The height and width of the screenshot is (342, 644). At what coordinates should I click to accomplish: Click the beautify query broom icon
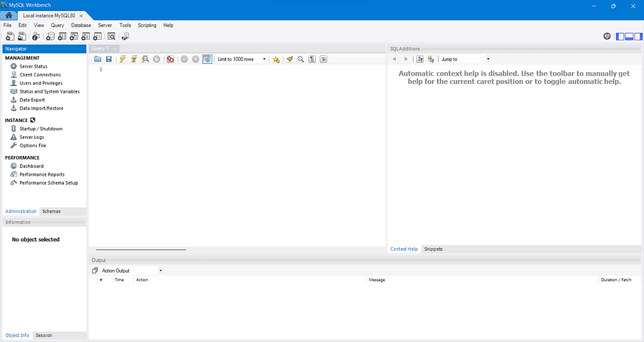point(289,59)
